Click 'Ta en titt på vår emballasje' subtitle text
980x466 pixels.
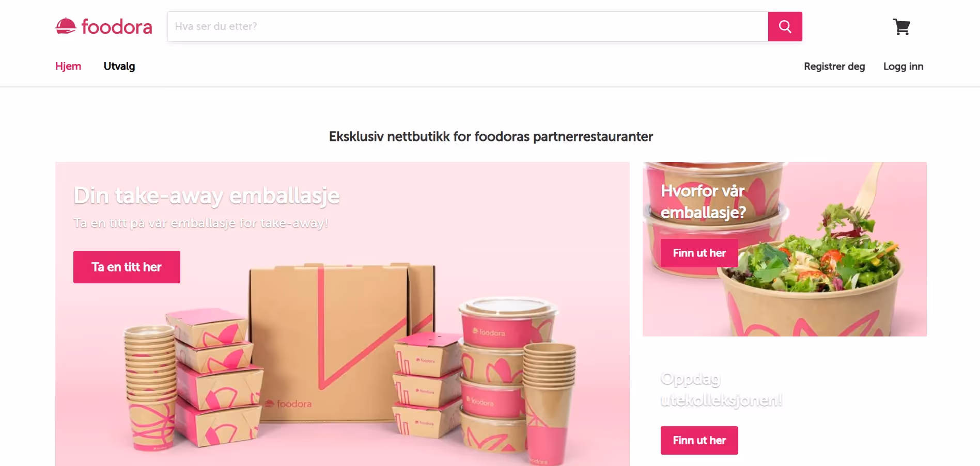[x=200, y=223]
